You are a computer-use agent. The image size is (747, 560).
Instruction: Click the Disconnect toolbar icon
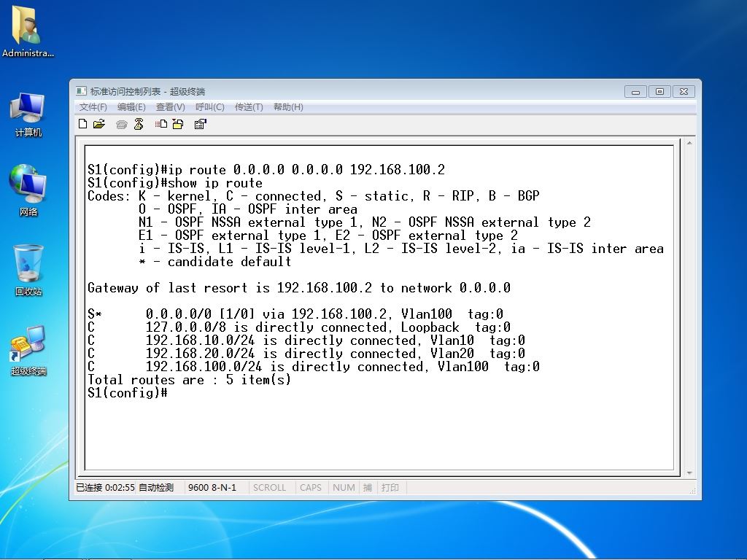[139, 124]
